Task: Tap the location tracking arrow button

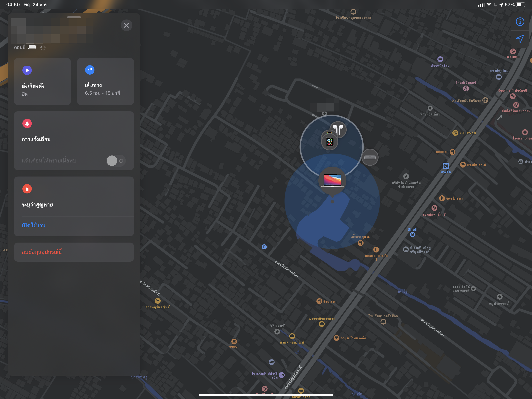Action: [520, 39]
